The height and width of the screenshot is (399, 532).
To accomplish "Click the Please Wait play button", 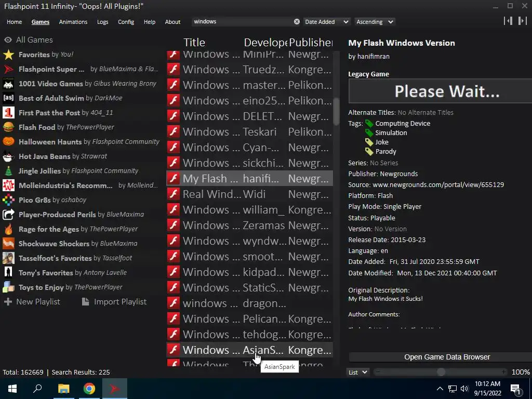I will pos(441,91).
